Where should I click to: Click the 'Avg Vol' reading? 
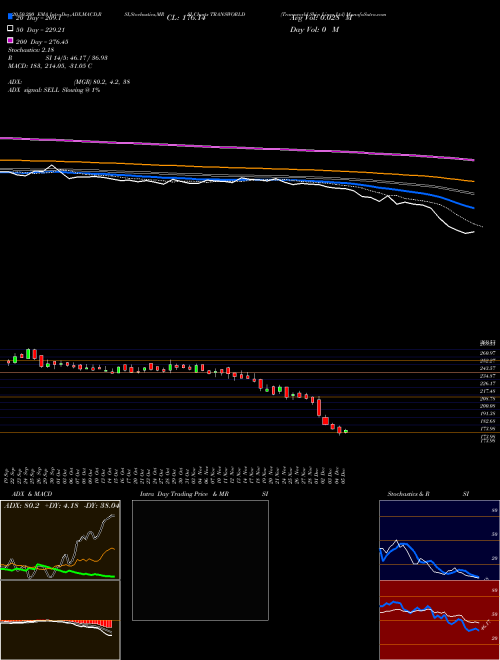[321, 18]
